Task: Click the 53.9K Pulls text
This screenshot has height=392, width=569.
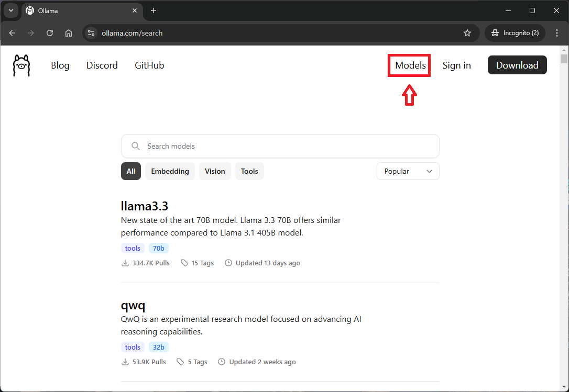Action: click(x=149, y=362)
